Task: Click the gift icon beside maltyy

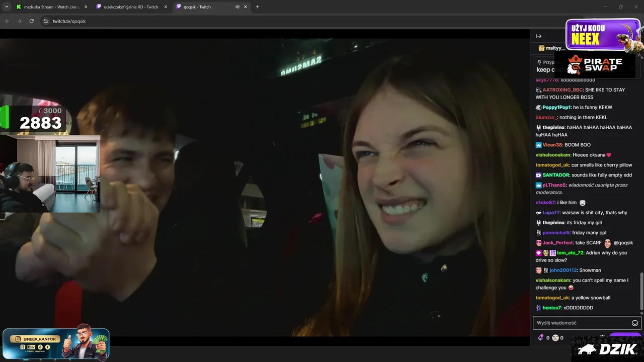Action: (x=541, y=48)
